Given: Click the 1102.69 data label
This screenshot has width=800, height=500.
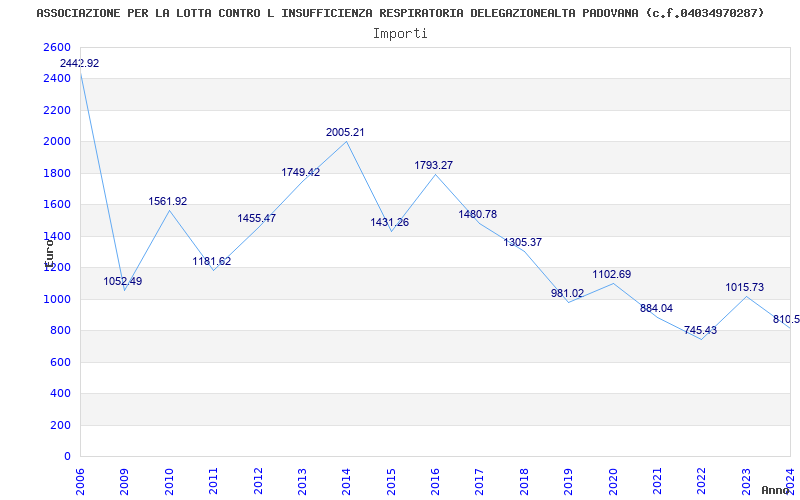Looking at the screenshot, I should 612,274.
